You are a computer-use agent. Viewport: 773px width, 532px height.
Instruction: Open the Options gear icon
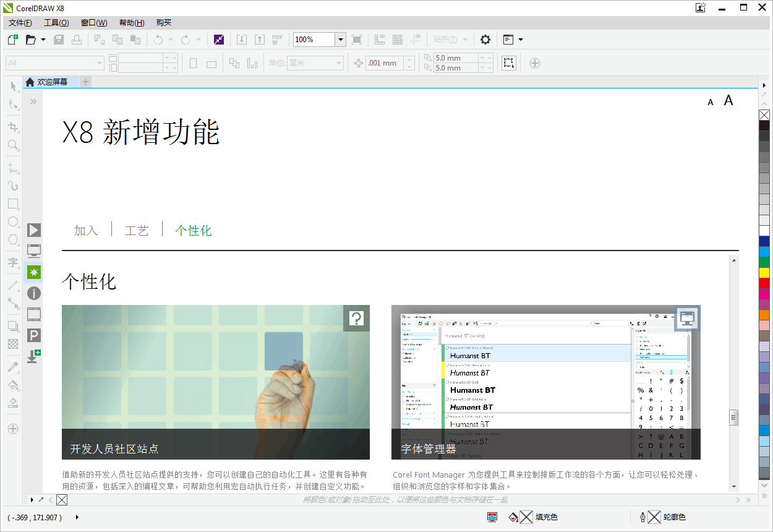[x=485, y=40]
